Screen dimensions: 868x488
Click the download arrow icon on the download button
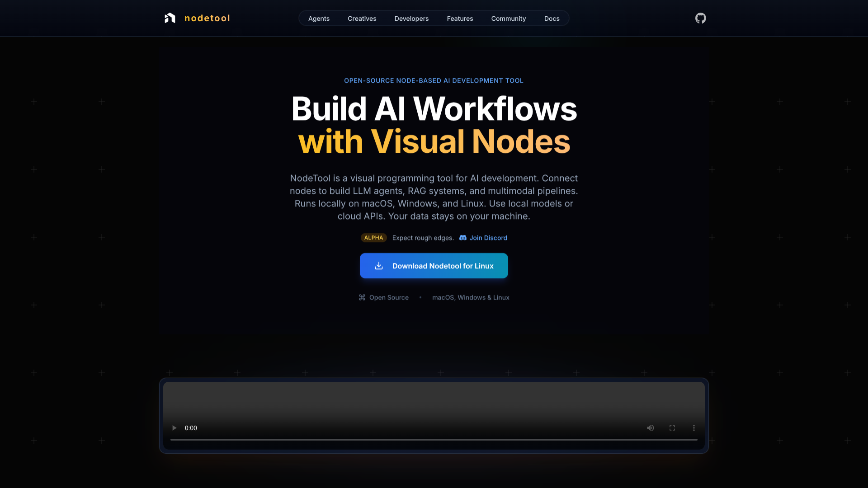(x=378, y=266)
